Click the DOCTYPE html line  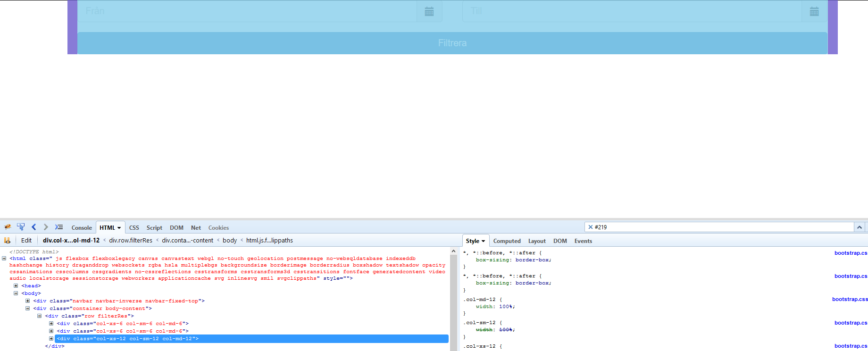pos(34,252)
